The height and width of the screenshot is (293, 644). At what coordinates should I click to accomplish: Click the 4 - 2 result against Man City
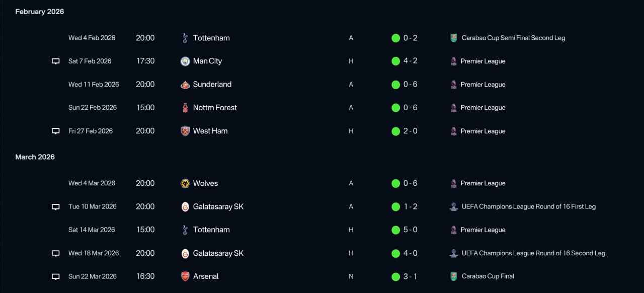tap(411, 61)
